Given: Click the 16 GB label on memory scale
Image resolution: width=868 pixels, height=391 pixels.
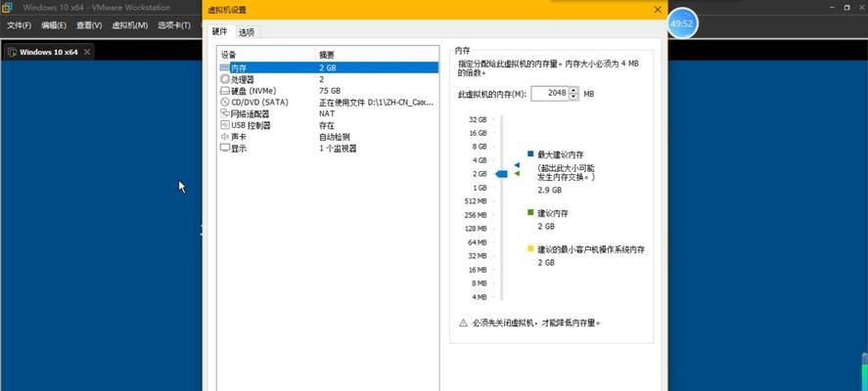Looking at the screenshot, I should (478, 133).
